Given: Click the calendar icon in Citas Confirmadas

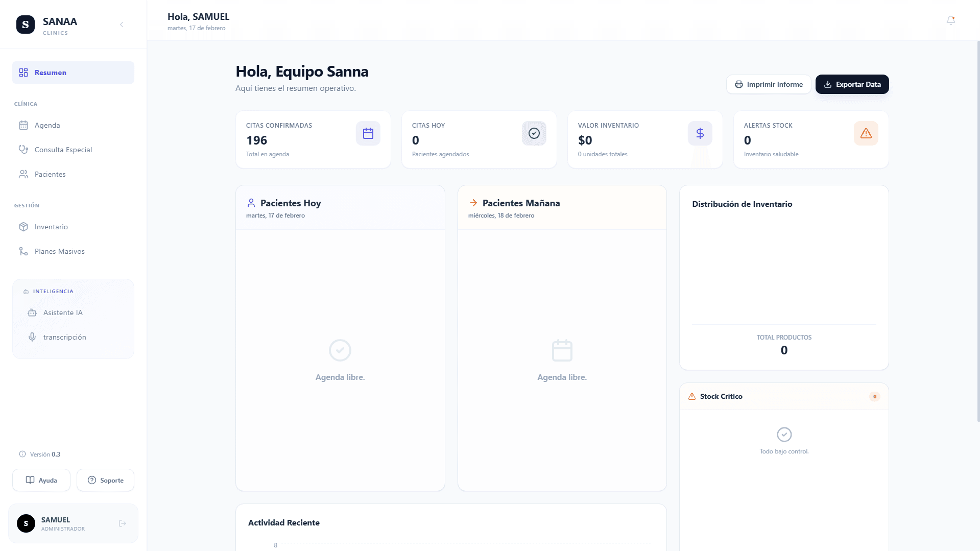Looking at the screenshot, I should click(368, 133).
